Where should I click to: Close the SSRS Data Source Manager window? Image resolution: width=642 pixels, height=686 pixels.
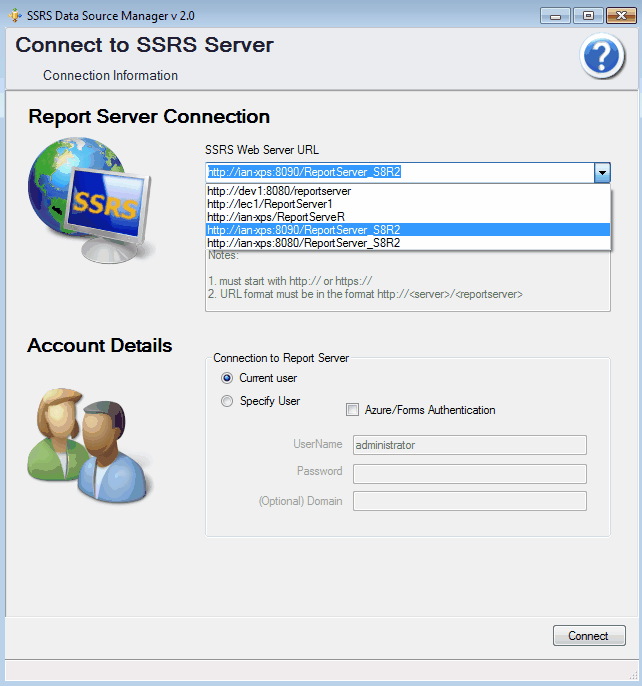click(621, 16)
